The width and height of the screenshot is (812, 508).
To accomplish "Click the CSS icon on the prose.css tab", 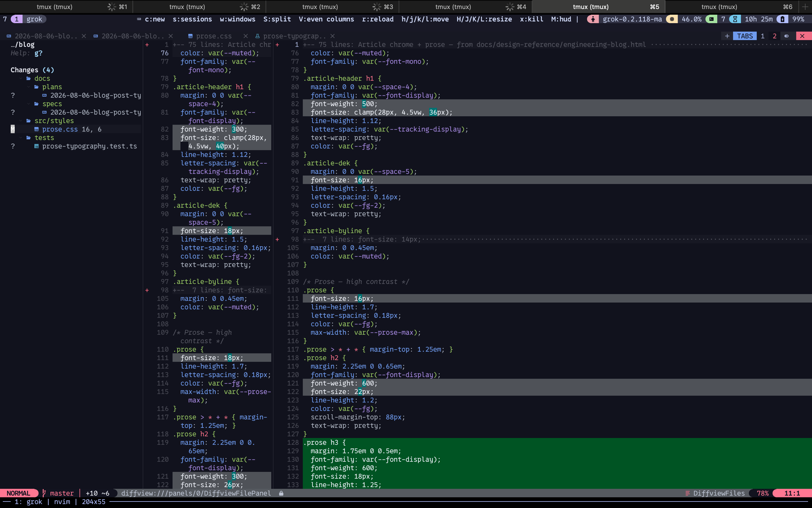I will point(190,36).
